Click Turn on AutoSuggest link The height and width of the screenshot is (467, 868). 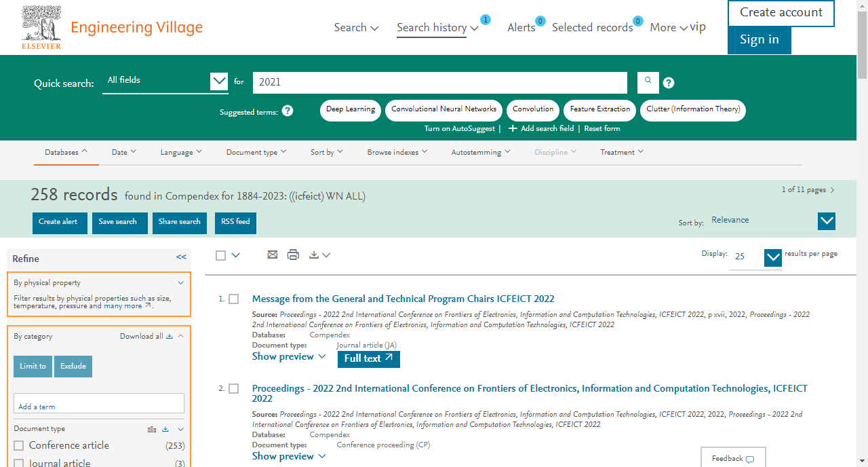(x=461, y=128)
